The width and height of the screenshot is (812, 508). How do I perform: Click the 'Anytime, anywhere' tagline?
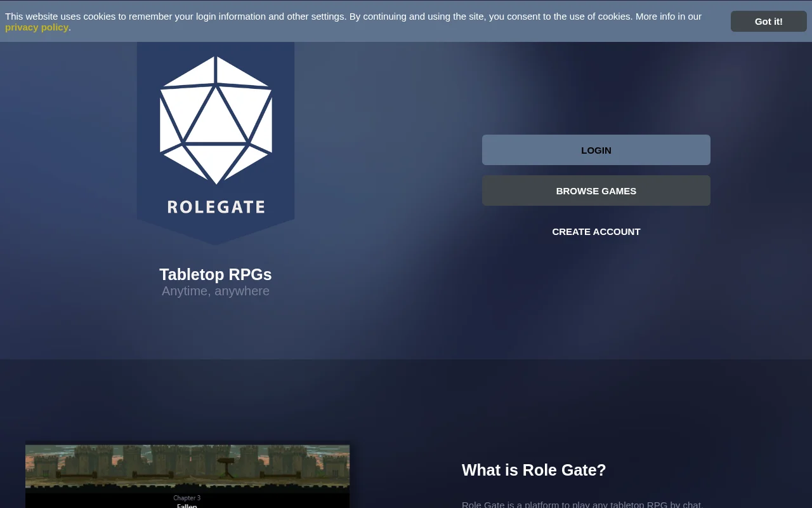tap(216, 291)
